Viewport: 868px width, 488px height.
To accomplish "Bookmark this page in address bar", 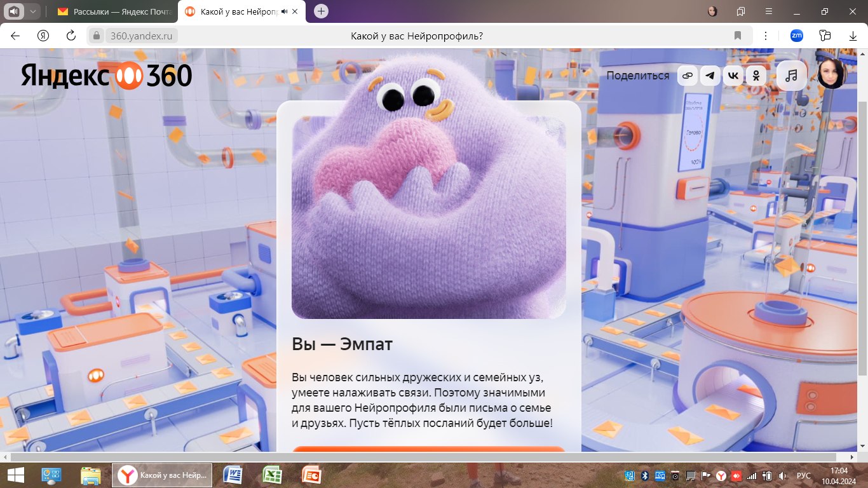I will 738,36.
